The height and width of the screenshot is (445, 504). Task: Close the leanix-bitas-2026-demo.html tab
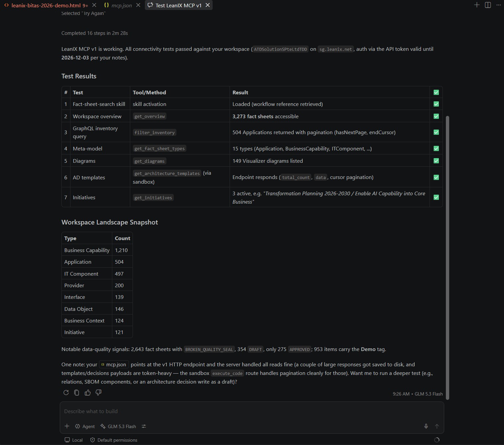tap(94, 5)
